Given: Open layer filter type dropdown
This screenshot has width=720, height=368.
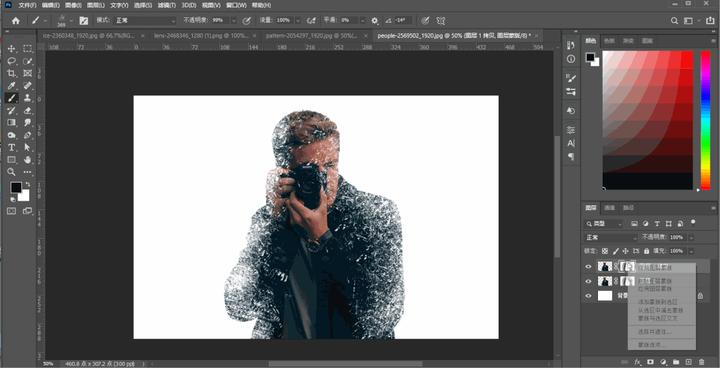Looking at the screenshot, I should pos(604,224).
